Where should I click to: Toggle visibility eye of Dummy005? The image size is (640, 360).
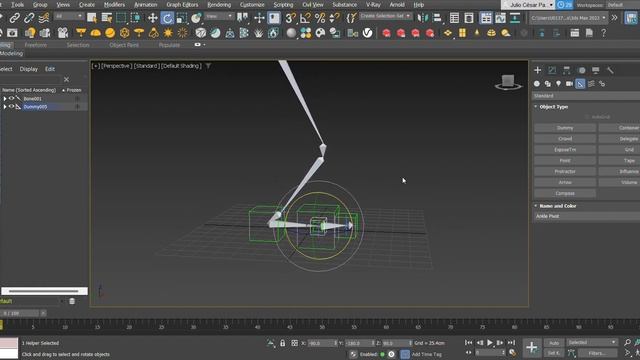pyautogui.click(x=11, y=107)
